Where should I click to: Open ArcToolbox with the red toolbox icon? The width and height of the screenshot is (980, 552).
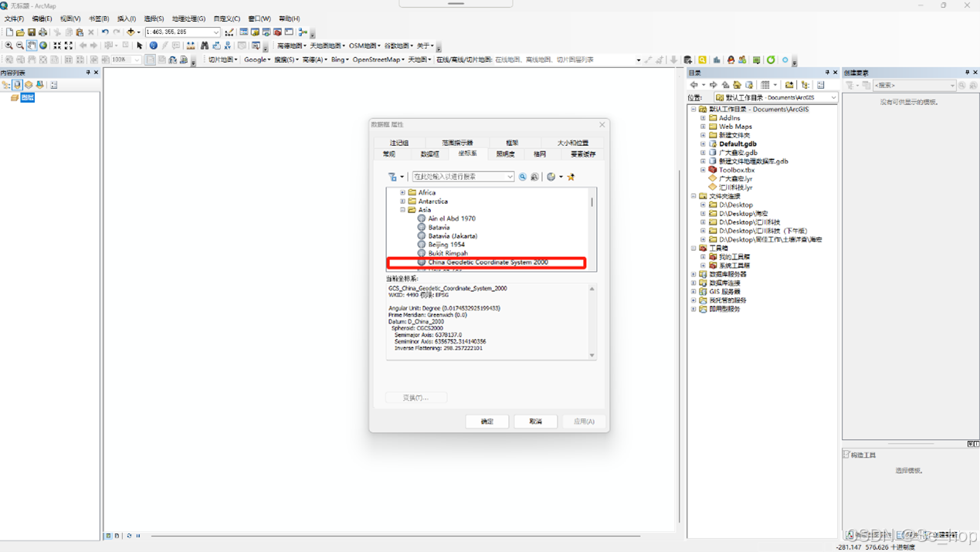(277, 32)
